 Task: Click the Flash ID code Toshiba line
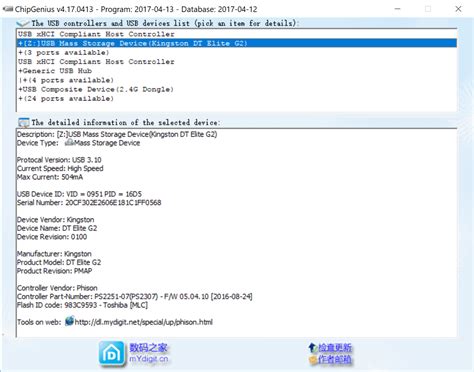pyautogui.click(x=82, y=305)
